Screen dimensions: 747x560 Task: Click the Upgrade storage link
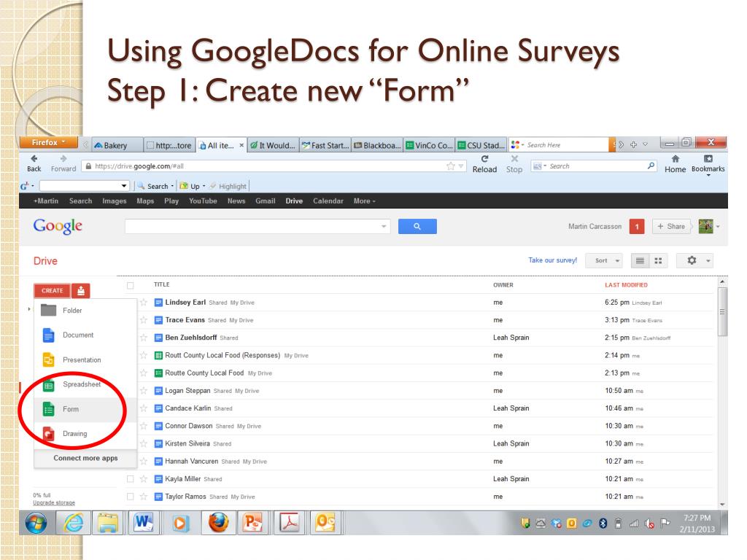click(54, 503)
